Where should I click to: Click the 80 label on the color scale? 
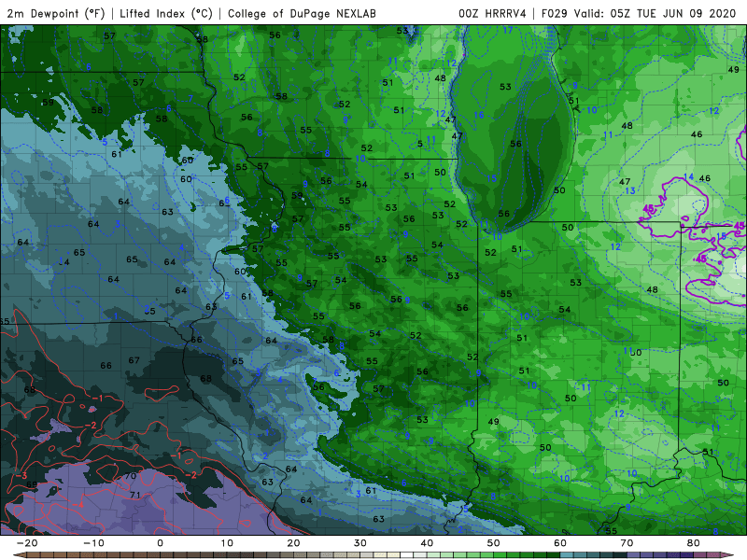coord(693,543)
